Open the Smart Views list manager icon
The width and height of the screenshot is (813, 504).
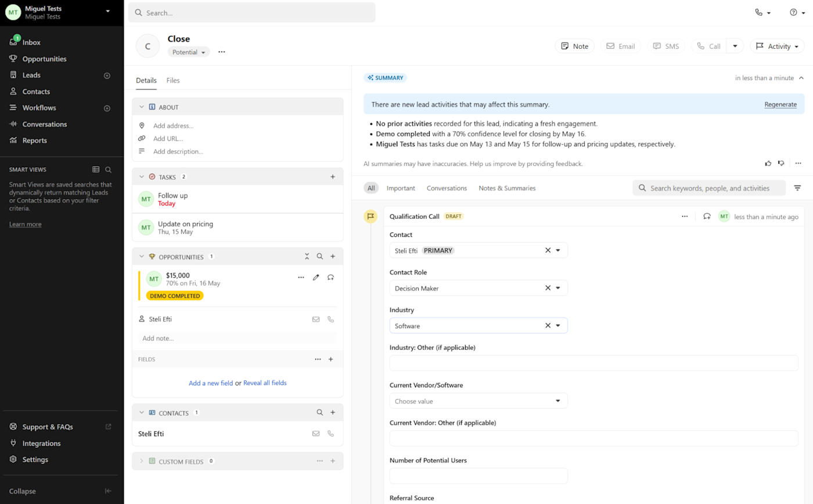(96, 170)
